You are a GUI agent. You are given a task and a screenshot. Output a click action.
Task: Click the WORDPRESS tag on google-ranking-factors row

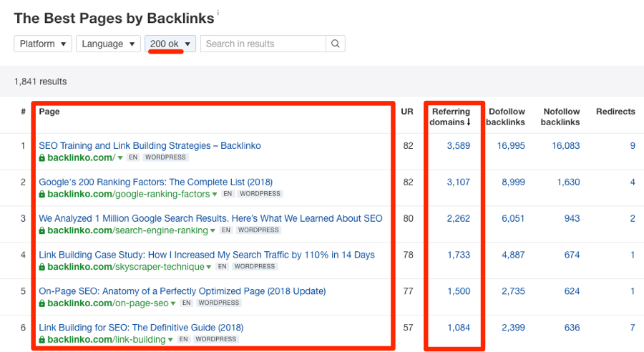tap(260, 193)
